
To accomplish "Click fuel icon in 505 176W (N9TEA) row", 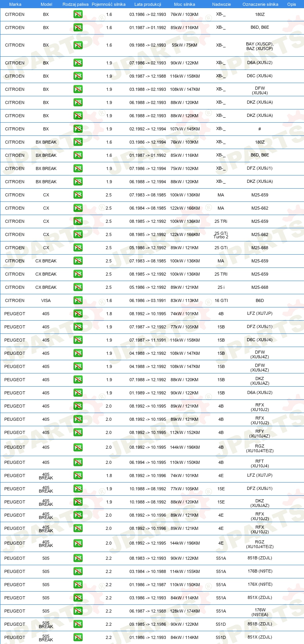I will tap(78, 611).
